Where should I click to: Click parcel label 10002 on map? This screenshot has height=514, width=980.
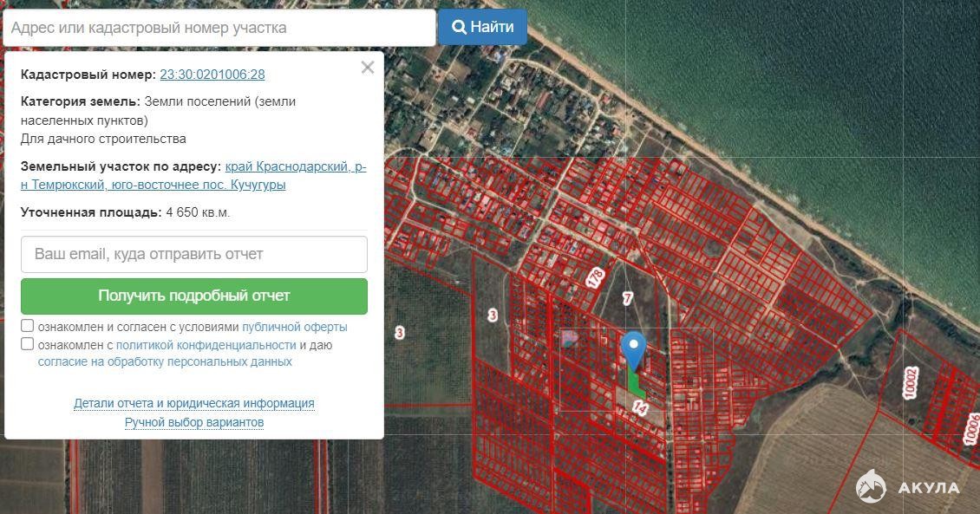pyautogui.click(x=910, y=382)
